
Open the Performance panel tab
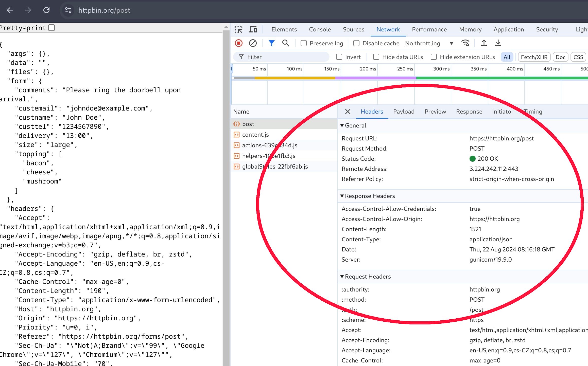coord(429,29)
